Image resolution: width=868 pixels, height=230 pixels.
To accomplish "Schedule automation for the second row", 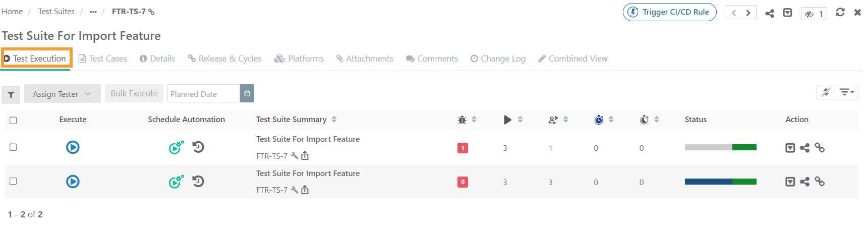I will [176, 182].
